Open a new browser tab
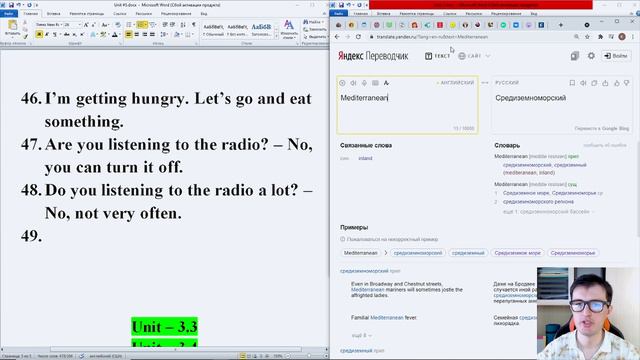 coord(561,25)
